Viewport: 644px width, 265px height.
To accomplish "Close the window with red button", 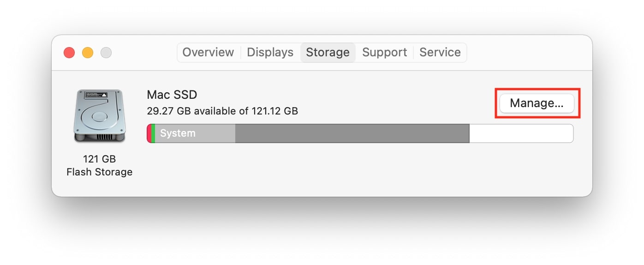I will point(69,53).
